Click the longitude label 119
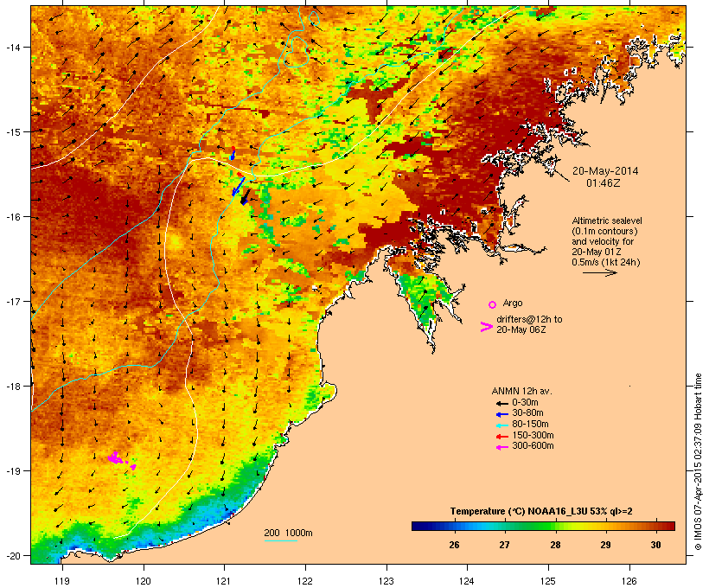The image size is (709, 588). tap(62, 581)
